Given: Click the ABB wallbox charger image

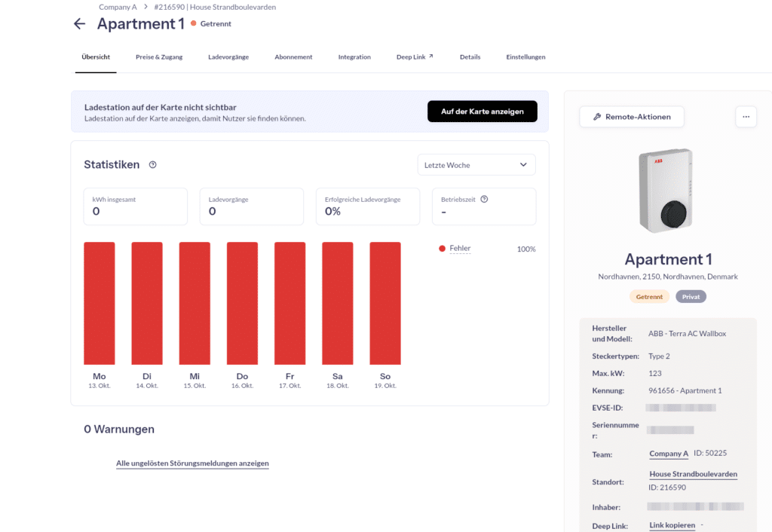Looking at the screenshot, I should click(667, 191).
